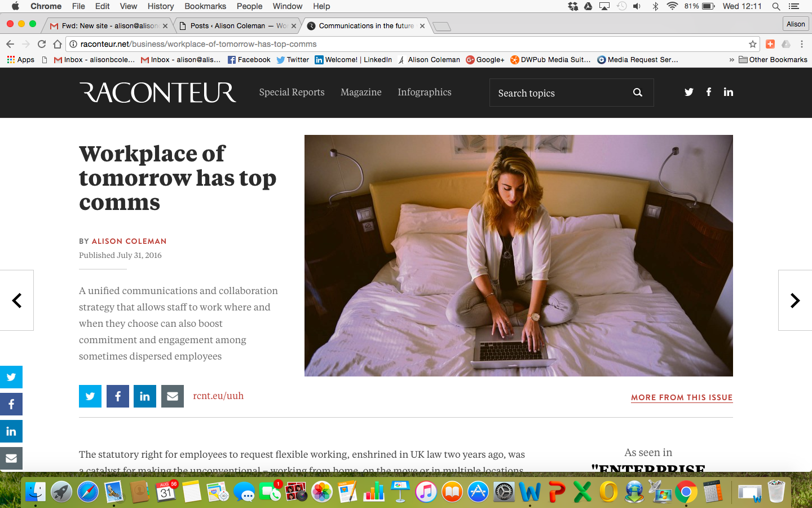812x508 pixels.
Task: Go to next article with right arrow
Action: (x=795, y=300)
